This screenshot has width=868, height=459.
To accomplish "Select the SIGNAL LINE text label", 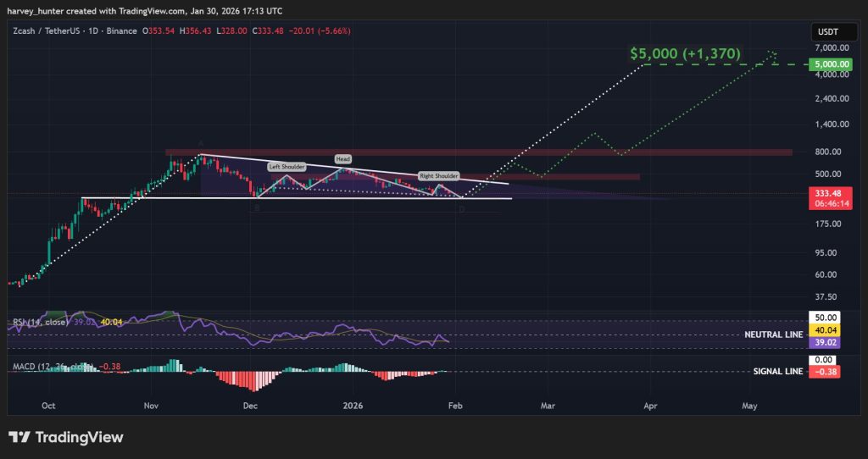I will [x=778, y=371].
